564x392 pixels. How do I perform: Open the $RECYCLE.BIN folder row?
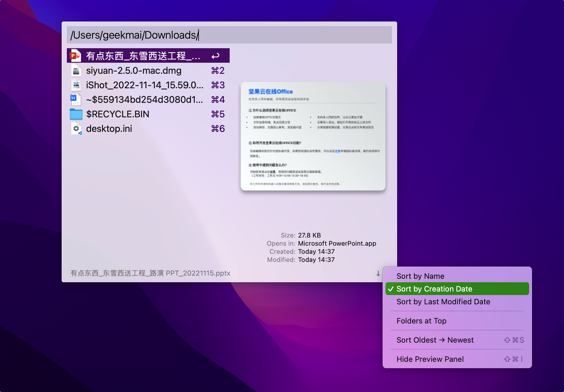tap(148, 114)
